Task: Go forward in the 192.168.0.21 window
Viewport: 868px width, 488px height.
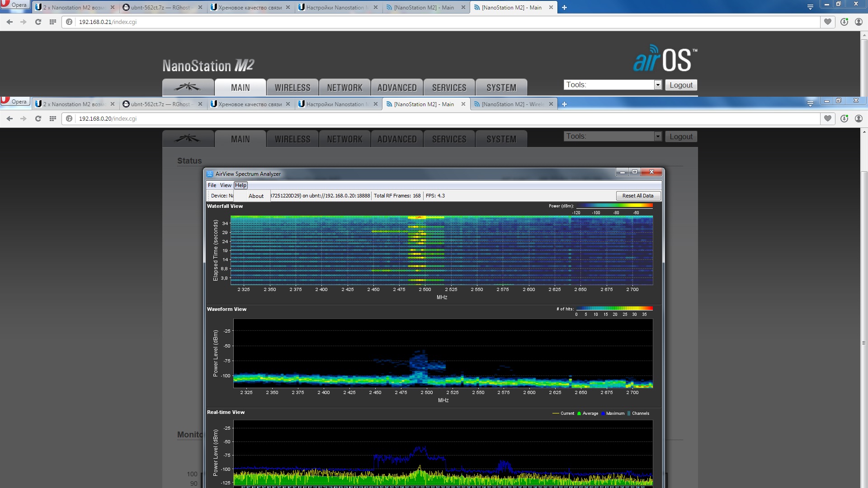Action: (24, 22)
